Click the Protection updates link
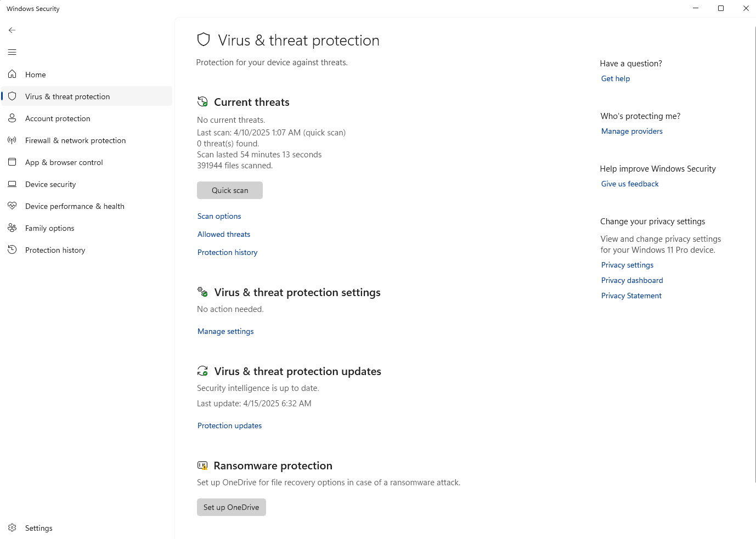The image size is (756, 539). tap(229, 425)
